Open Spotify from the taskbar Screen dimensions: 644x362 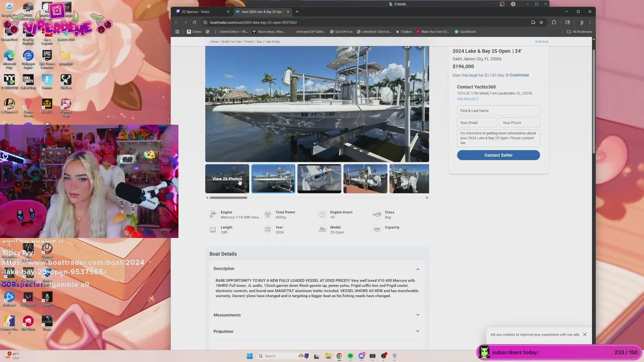click(350, 356)
